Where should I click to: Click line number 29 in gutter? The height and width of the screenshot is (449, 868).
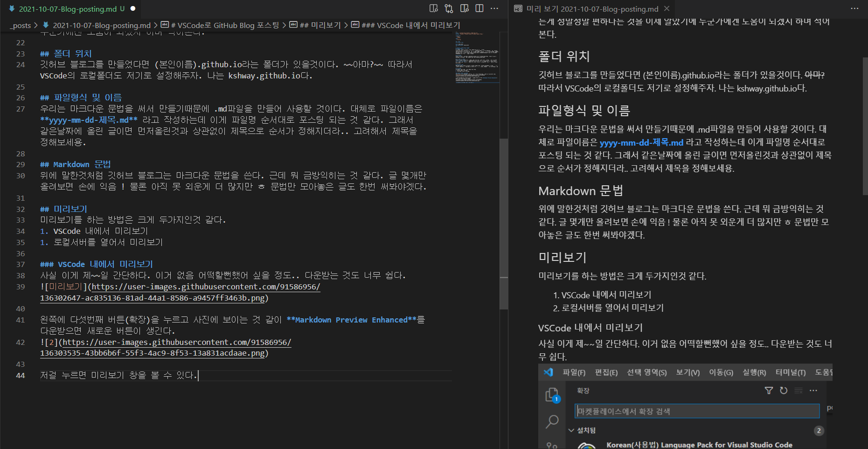21,164
